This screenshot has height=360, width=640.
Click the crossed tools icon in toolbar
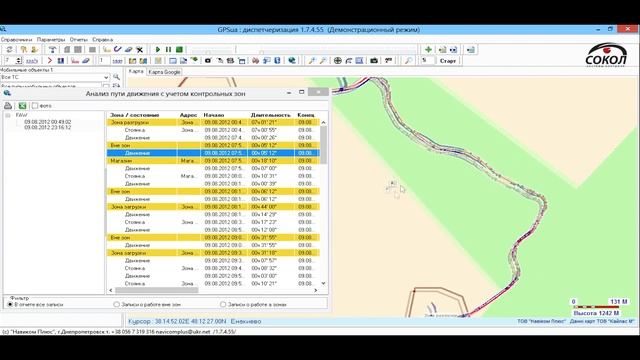click(x=140, y=49)
